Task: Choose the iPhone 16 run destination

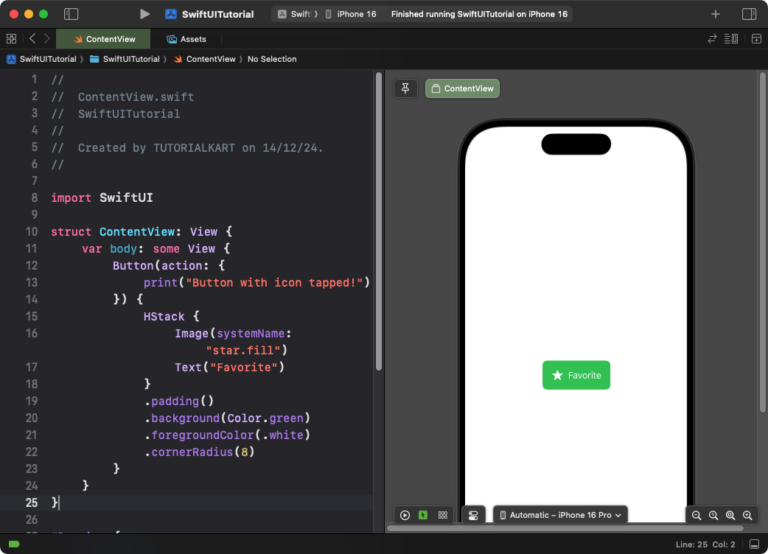Action: 351,14
